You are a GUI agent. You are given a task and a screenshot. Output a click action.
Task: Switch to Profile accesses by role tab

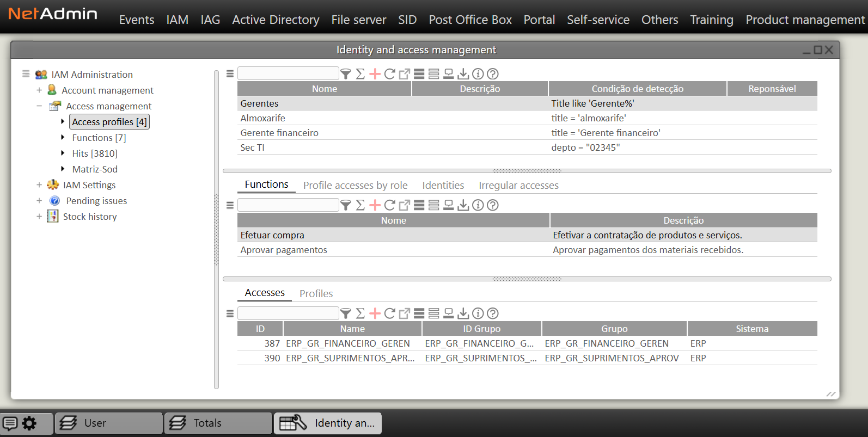356,186
